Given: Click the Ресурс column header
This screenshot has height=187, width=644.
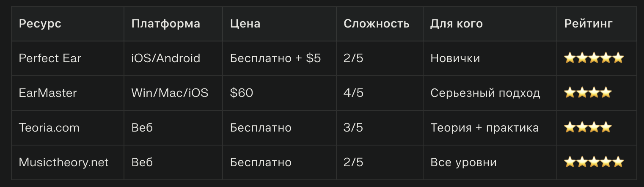Looking at the screenshot, I should pos(40,24).
